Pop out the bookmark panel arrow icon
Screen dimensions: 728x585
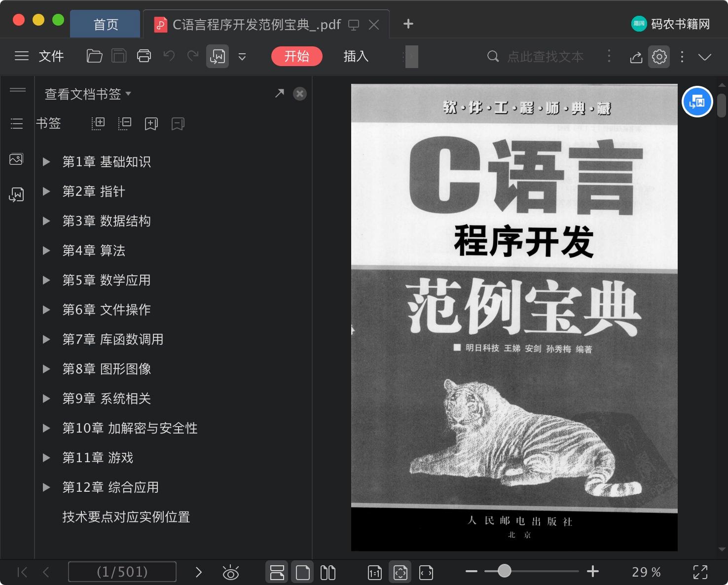pos(280,93)
